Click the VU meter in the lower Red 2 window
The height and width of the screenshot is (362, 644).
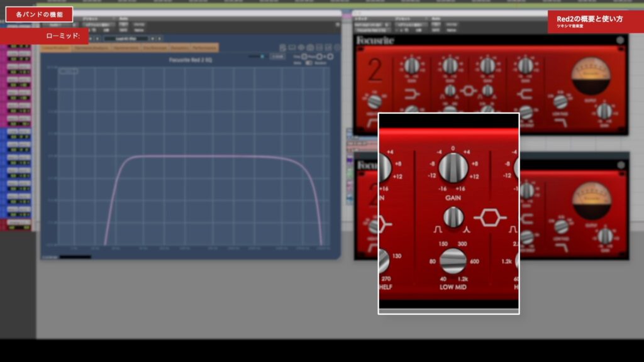pos(591,200)
